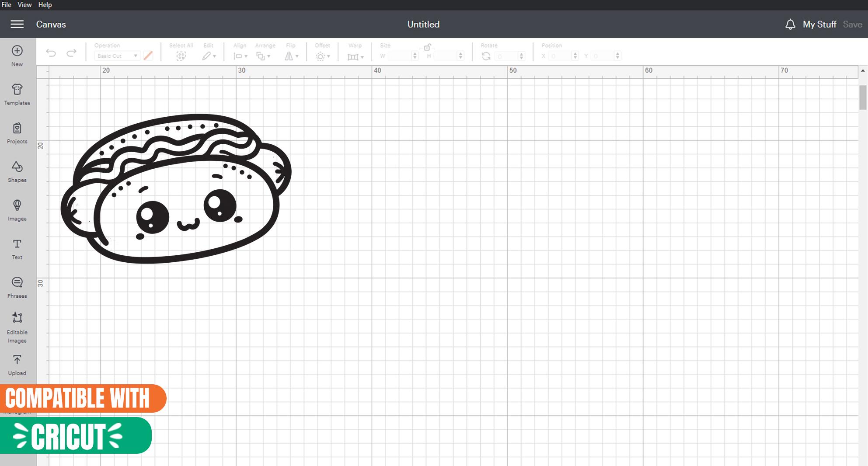Viewport: 868px width, 466px height.
Task: Expand the Arrange dropdown
Action: coord(263,56)
